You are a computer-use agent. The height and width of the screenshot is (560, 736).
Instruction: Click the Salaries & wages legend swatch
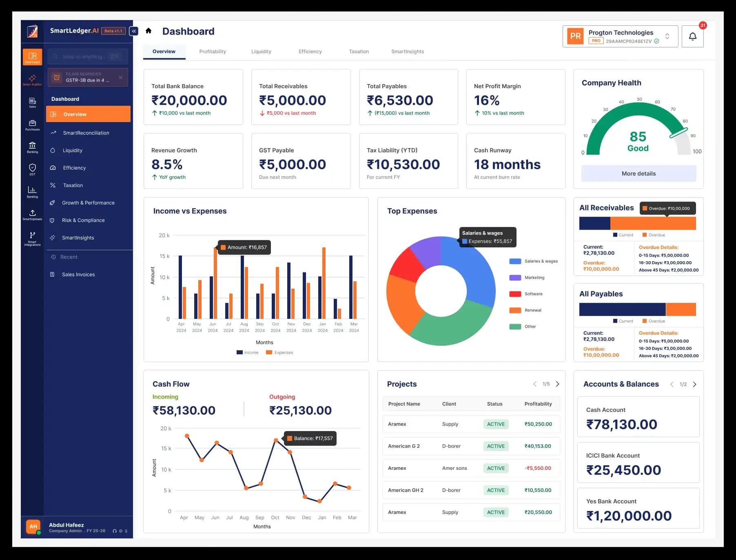[515, 261]
